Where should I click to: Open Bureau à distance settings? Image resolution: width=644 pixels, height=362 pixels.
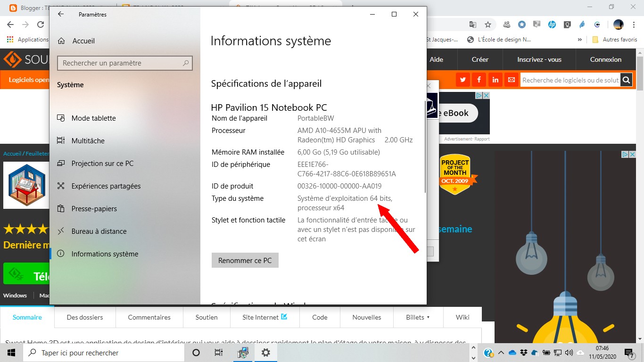98,231
